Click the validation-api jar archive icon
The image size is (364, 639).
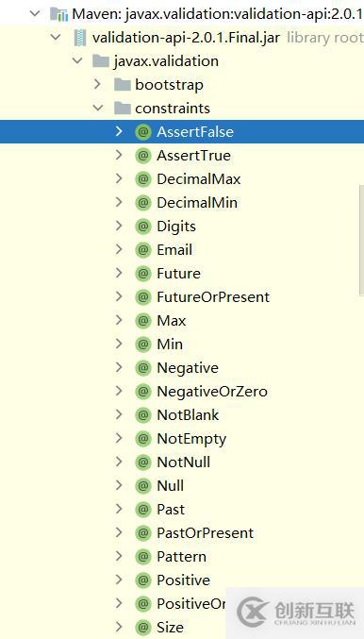click(x=80, y=38)
